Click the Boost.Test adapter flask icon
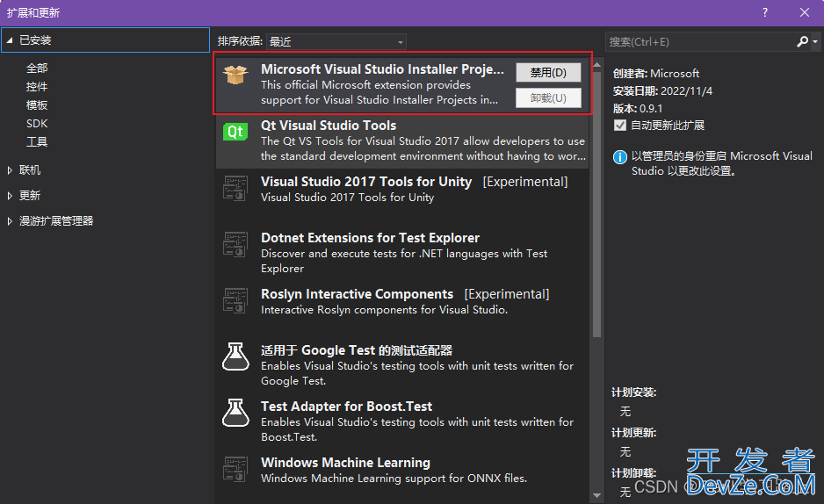The image size is (824, 504). click(235, 413)
